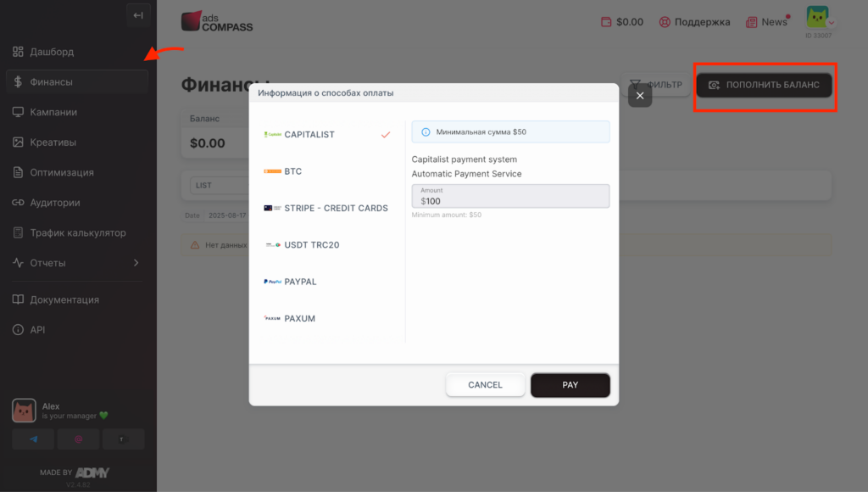Open the API sidebar link
The width and height of the screenshot is (868, 492).
click(77, 330)
